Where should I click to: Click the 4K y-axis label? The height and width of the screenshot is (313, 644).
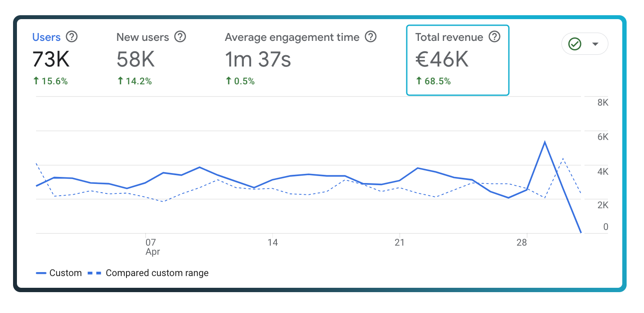603,171
